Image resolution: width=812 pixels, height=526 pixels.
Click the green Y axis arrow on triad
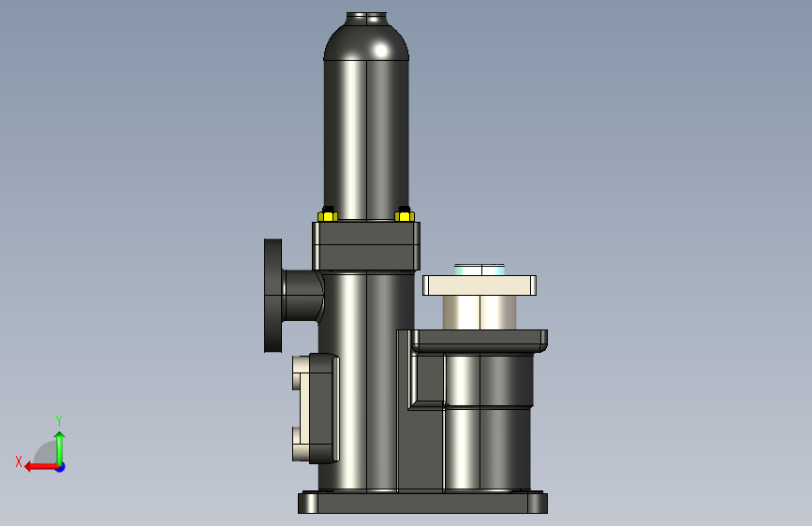pos(60,447)
